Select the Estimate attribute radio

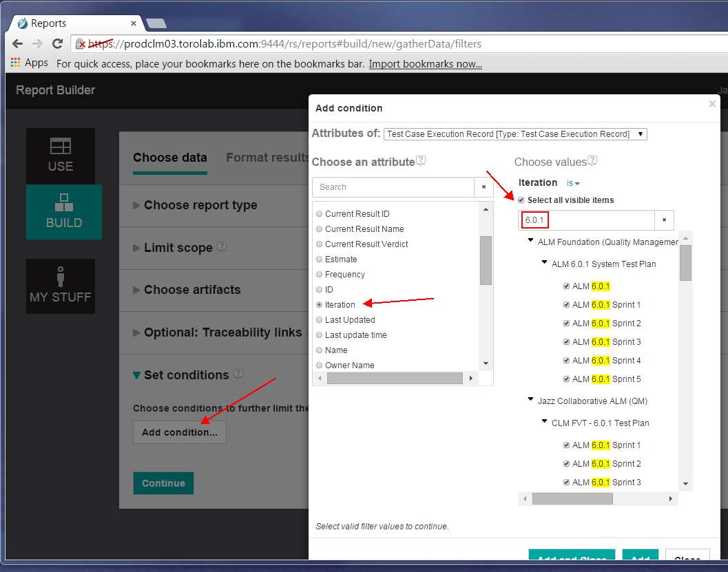[319, 259]
